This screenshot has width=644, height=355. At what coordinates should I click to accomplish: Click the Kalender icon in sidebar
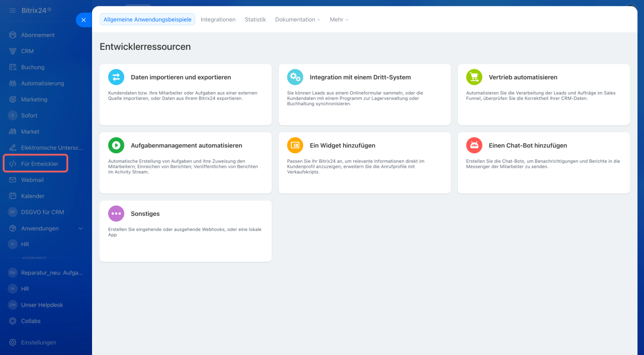pyautogui.click(x=13, y=196)
